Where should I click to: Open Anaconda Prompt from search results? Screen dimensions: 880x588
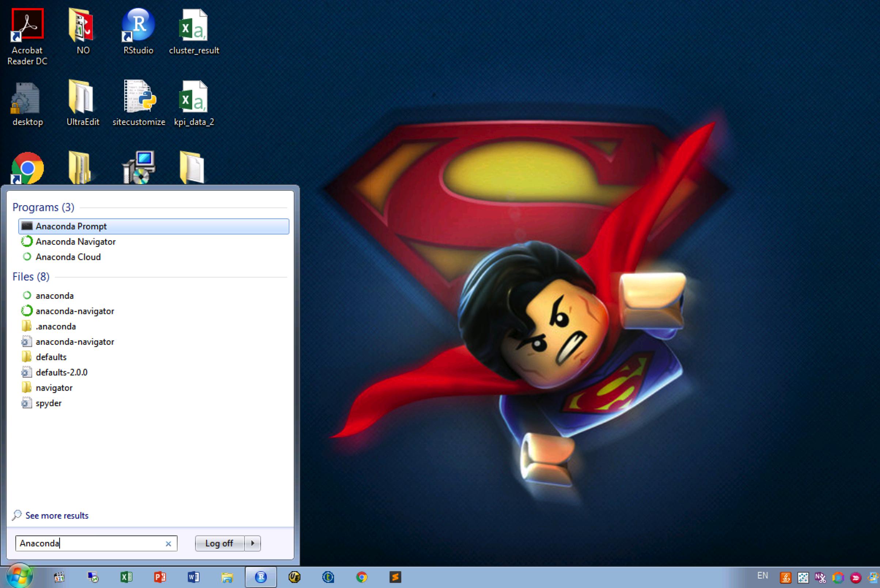[153, 226]
